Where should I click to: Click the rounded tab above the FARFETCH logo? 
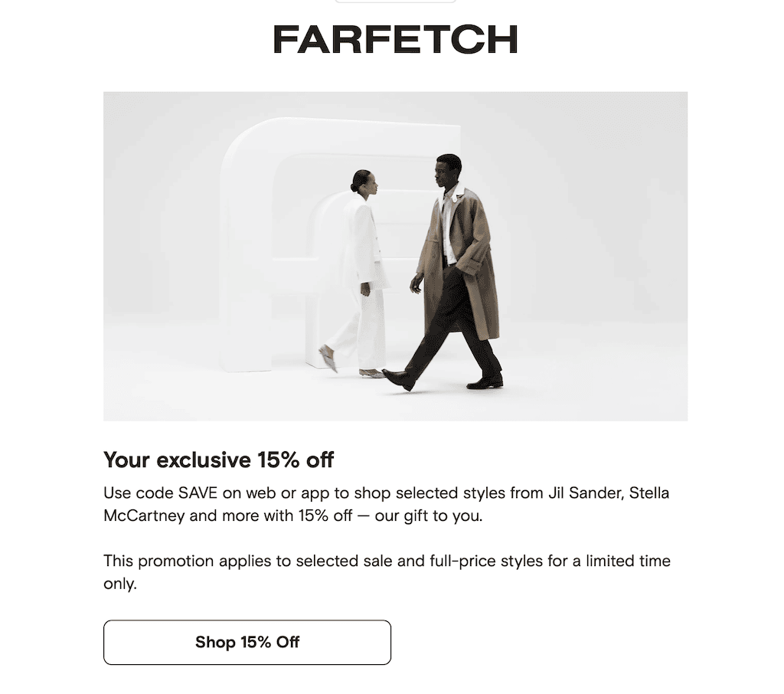[395, 2]
